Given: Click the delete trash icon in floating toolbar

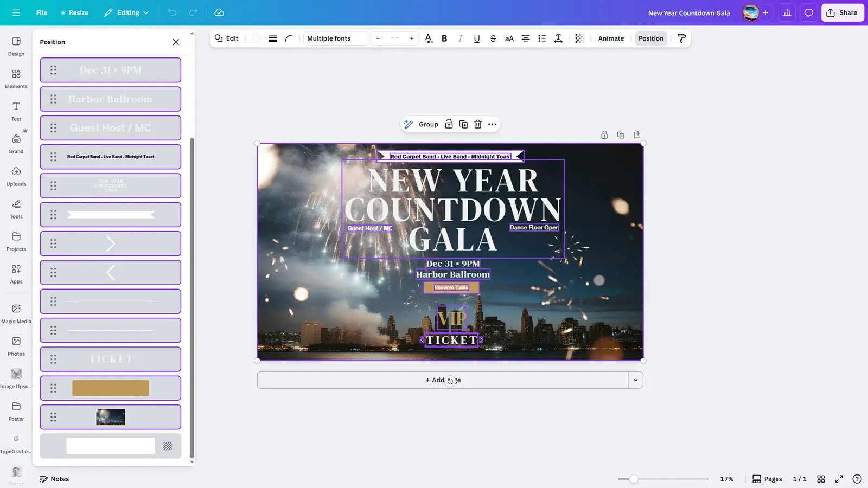Looking at the screenshot, I should tap(478, 124).
